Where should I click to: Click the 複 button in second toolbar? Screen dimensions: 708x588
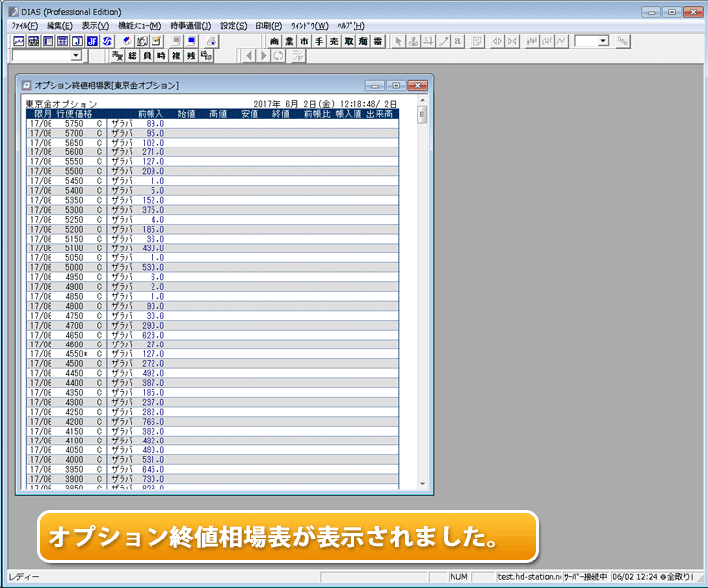[x=176, y=56]
